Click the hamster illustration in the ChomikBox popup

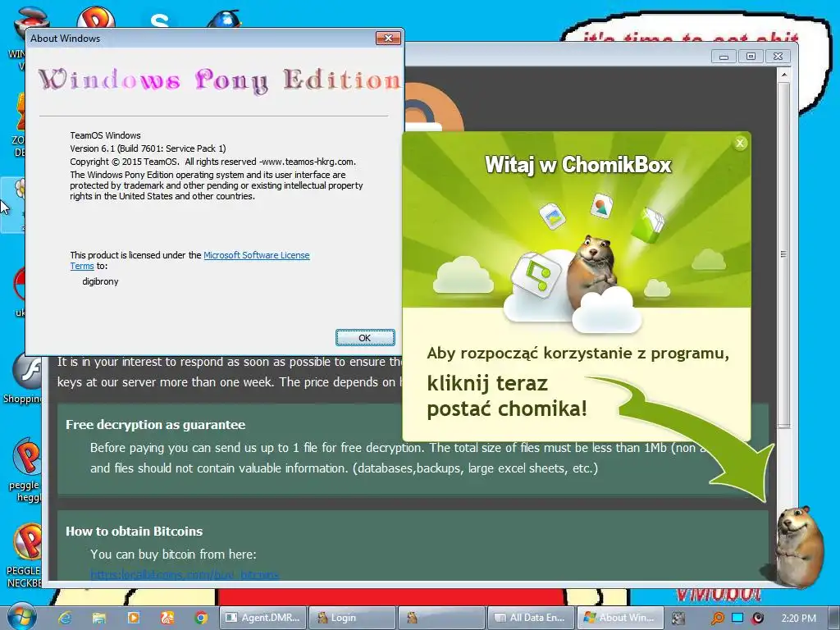[x=592, y=271]
